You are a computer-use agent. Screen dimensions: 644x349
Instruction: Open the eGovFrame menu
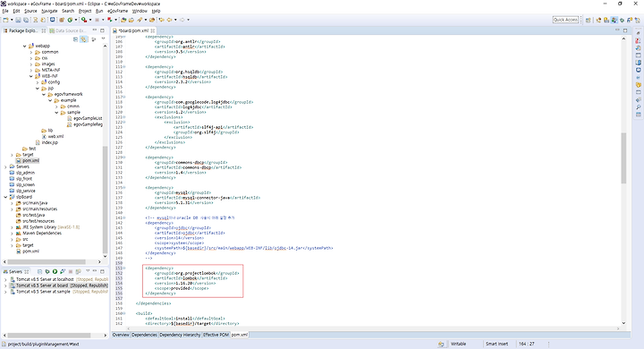[117, 11]
